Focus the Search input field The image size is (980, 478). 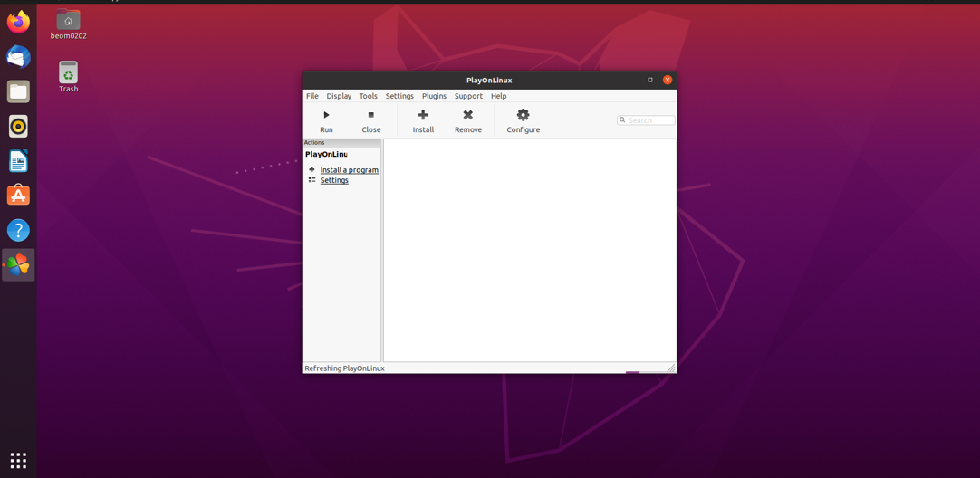pyautogui.click(x=649, y=120)
